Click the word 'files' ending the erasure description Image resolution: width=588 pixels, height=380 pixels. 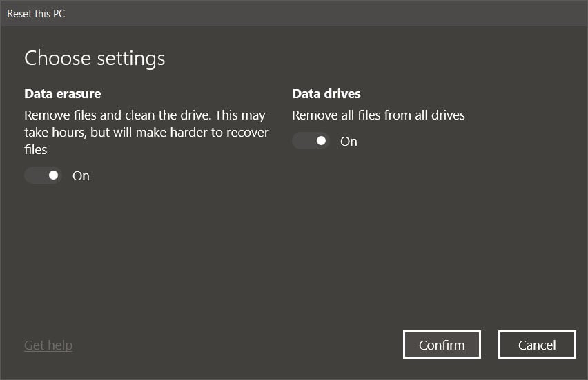click(36, 149)
